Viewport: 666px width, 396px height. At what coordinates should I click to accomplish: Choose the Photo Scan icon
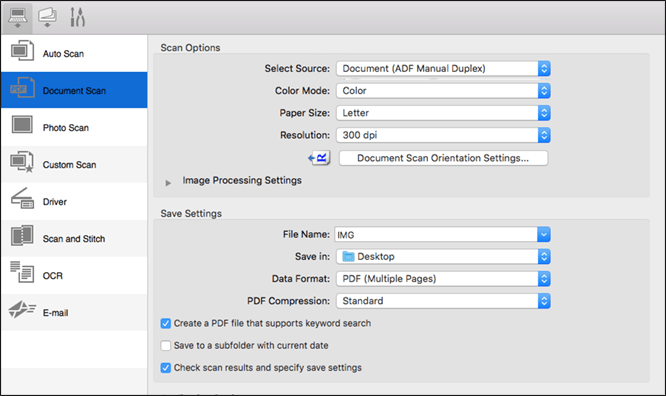(22, 125)
